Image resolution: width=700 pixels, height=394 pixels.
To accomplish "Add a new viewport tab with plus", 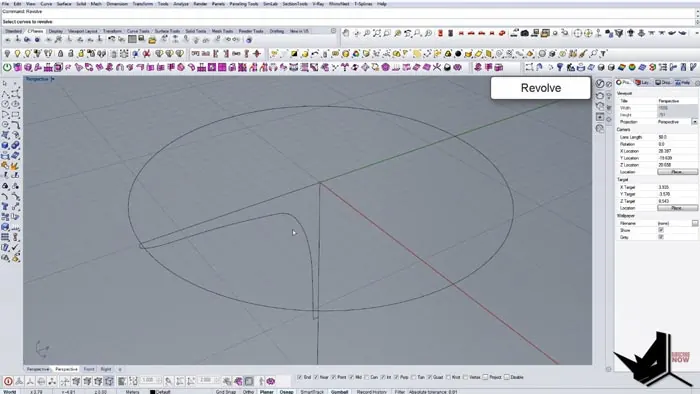I will pyautogui.click(x=120, y=369).
